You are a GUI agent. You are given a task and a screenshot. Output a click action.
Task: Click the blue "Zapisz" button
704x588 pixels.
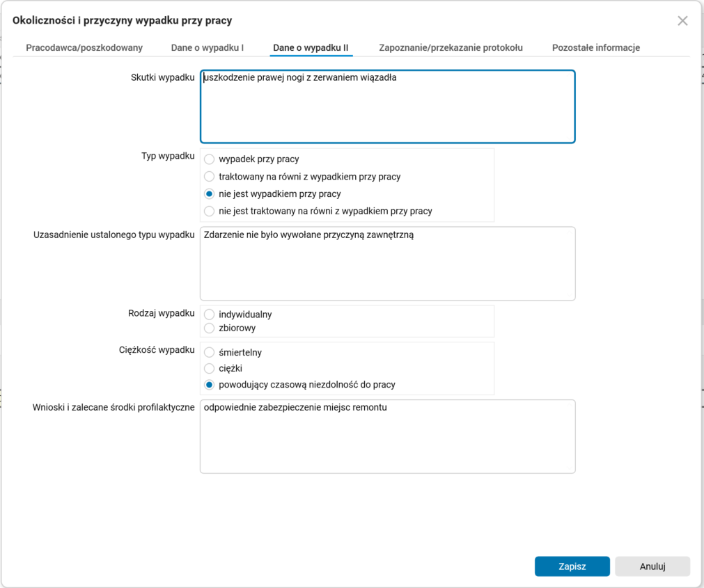tap(572, 566)
